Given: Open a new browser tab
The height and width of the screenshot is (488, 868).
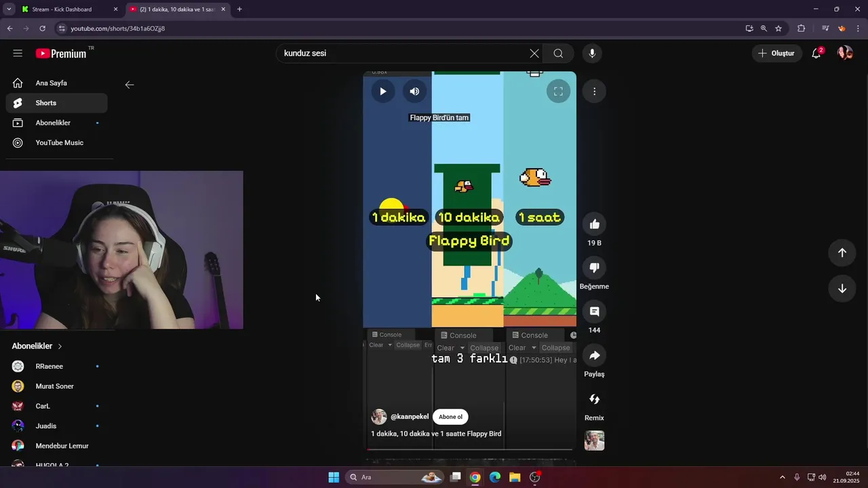Looking at the screenshot, I should click(x=239, y=9).
